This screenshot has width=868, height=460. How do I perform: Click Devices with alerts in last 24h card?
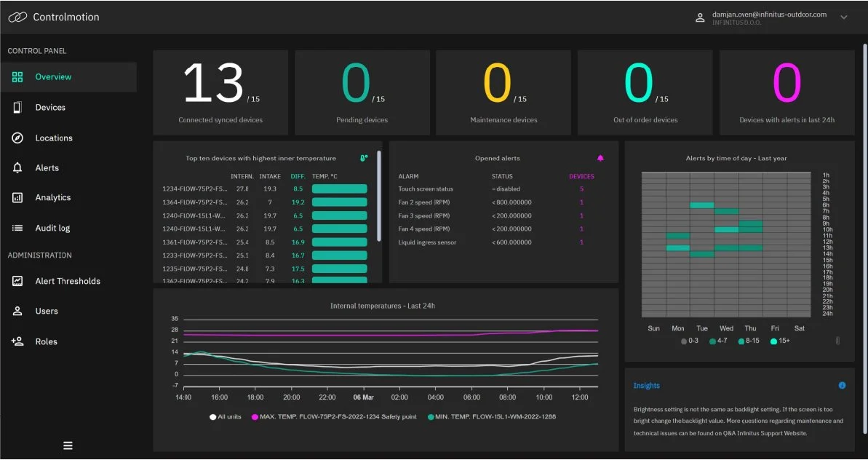pyautogui.click(x=787, y=92)
